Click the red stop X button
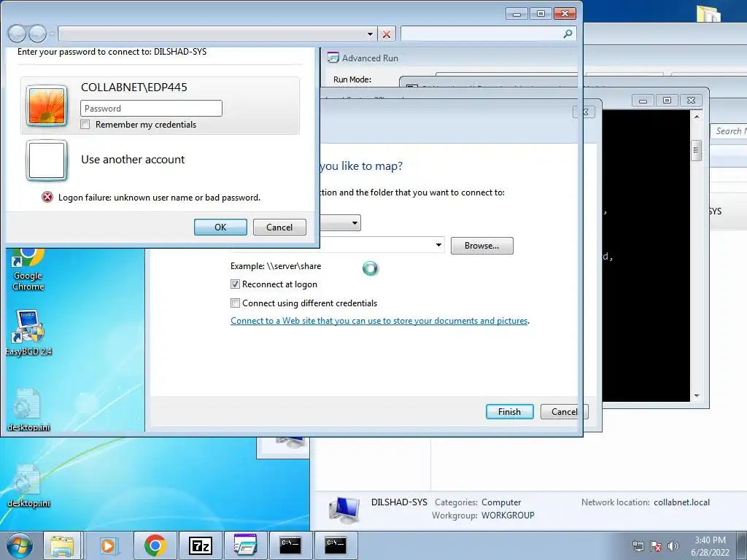This screenshot has width=747, height=560. pos(387,34)
